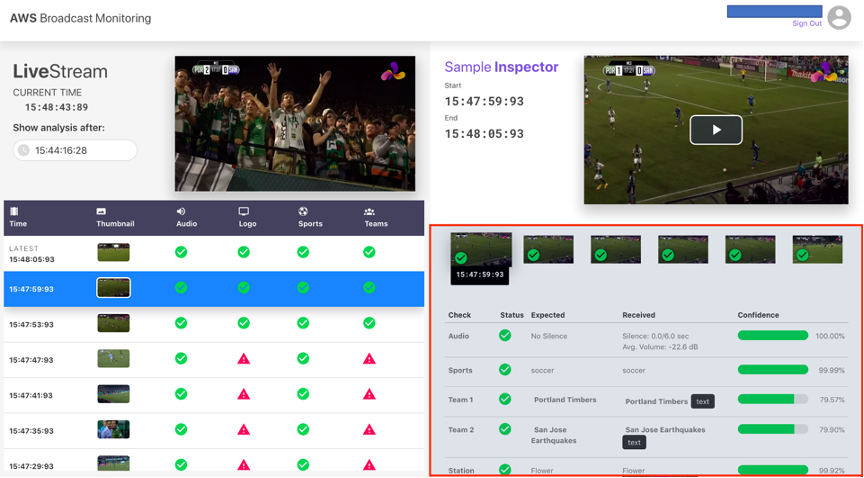
Task: Open thumbnail of the 15:47:47:93 row
Action: click(114, 358)
